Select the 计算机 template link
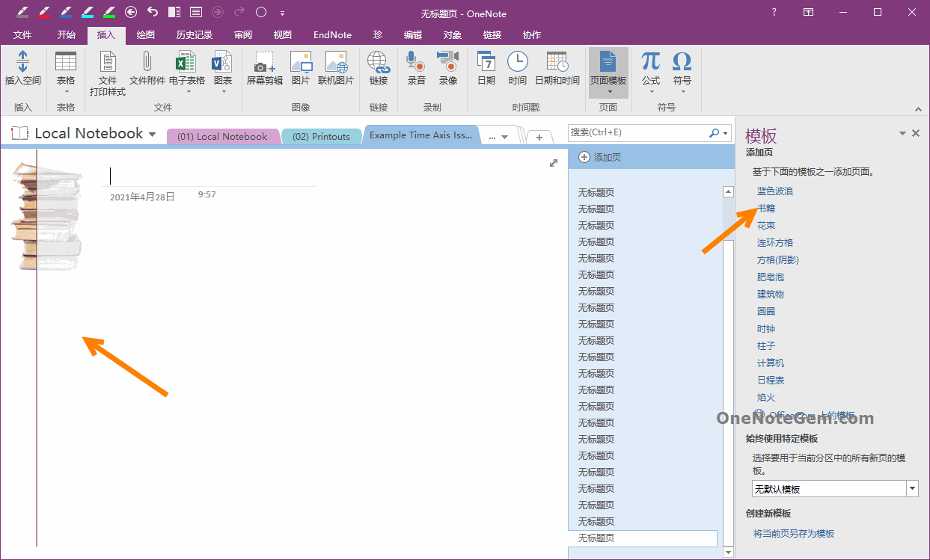The image size is (930, 560). point(771,363)
